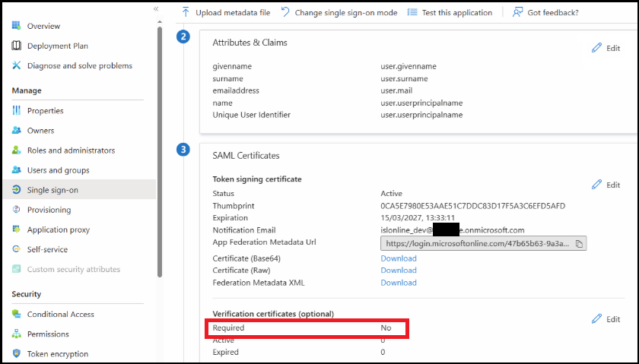Screen dimensions: 639x364
Task: Click the Change single sign-on mode undo icon
Action: point(285,12)
